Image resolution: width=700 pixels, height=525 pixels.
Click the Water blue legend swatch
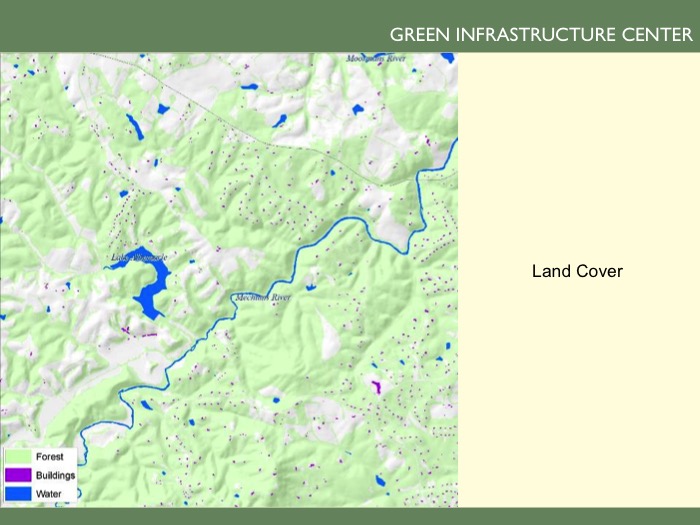(18, 493)
